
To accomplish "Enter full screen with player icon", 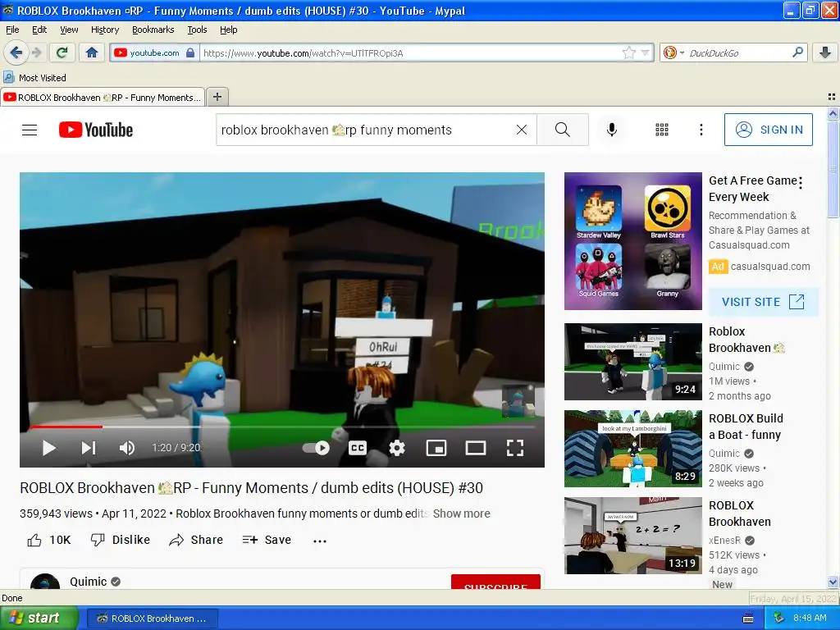I will (515, 448).
